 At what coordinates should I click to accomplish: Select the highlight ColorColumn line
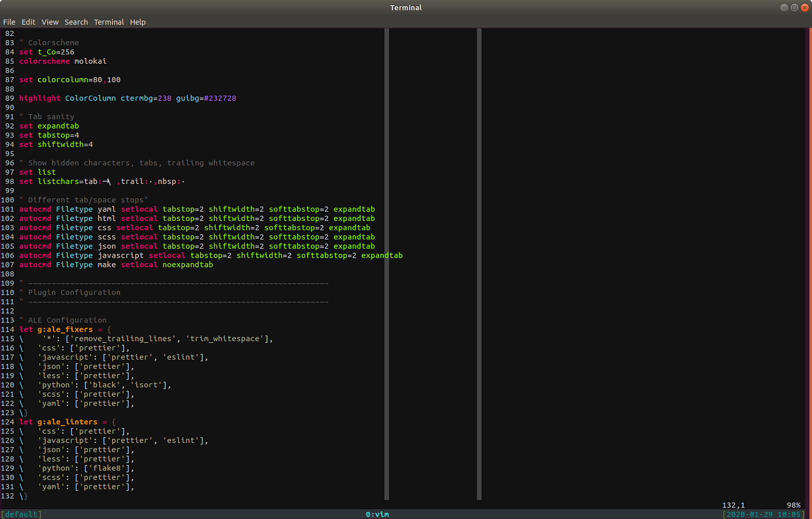pyautogui.click(x=128, y=98)
